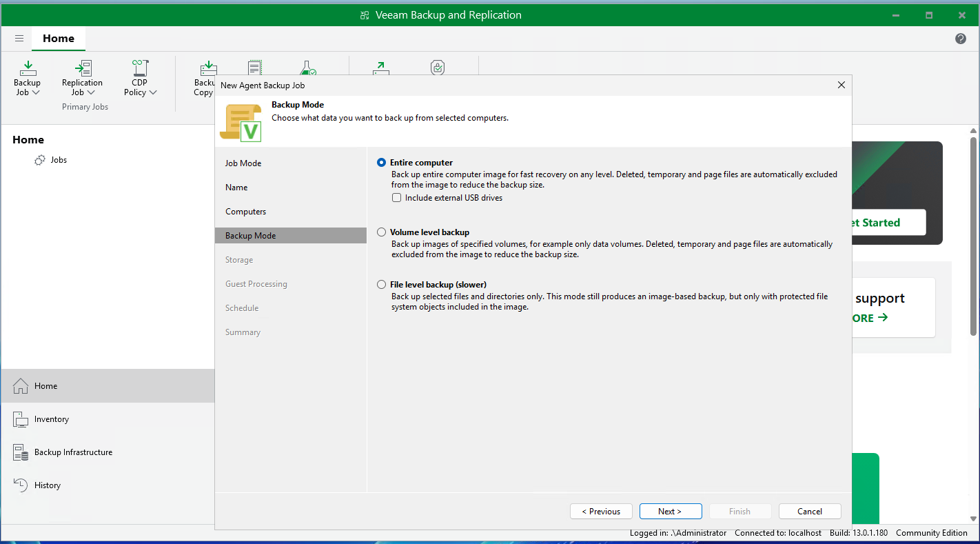Enable Include external USB drives checkbox
Viewport: 980px width, 544px height.
[397, 198]
